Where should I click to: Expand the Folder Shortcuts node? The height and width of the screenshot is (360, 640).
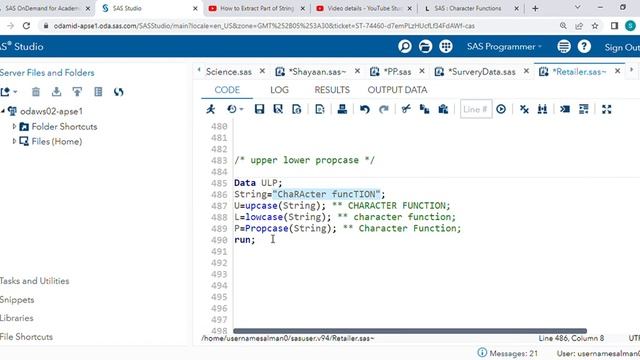(14, 127)
